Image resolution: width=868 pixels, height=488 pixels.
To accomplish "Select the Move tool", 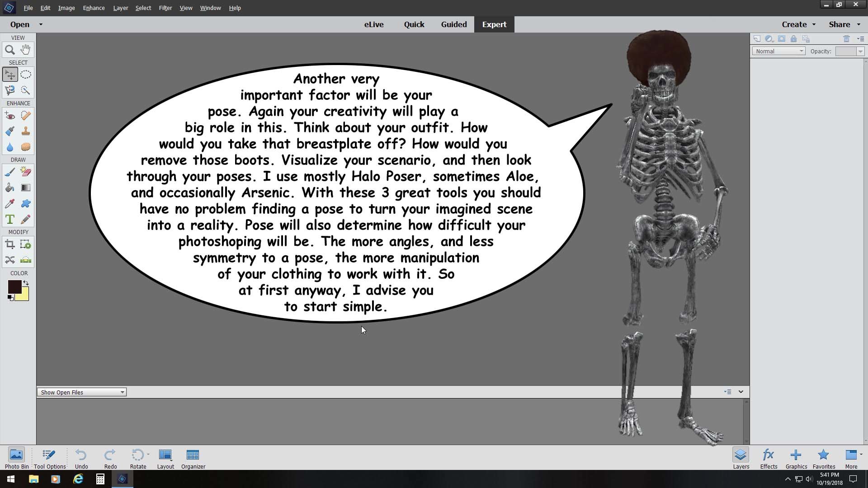I will [10, 75].
